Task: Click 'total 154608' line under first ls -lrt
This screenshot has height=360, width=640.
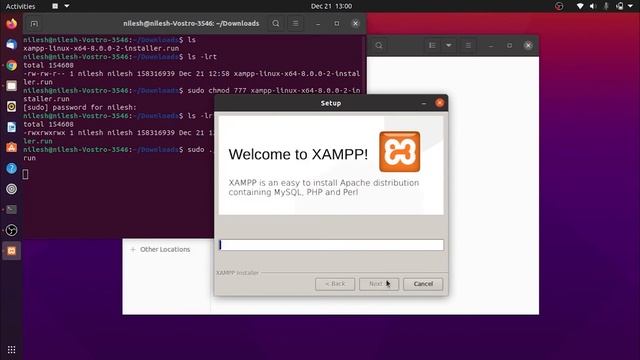Action: coord(49,65)
